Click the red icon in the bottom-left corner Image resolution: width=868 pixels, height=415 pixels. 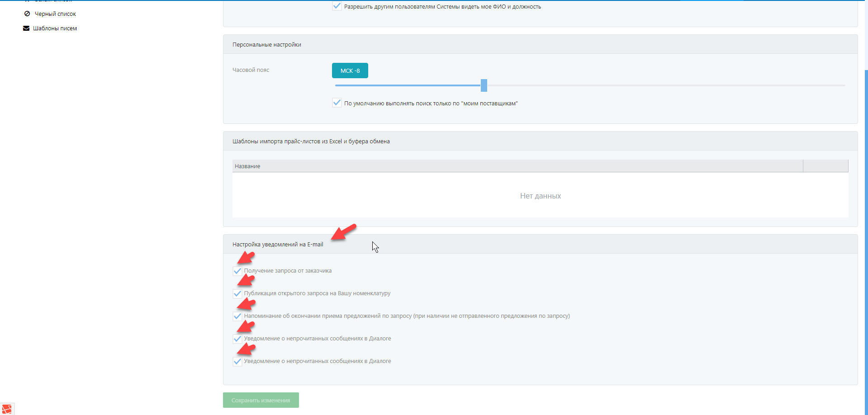7,409
